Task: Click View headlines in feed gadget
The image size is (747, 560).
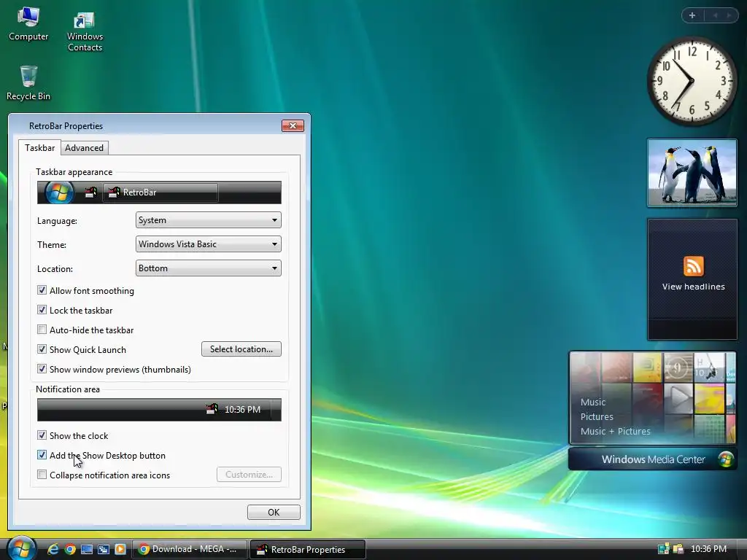Action: pyautogui.click(x=693, y=287)
